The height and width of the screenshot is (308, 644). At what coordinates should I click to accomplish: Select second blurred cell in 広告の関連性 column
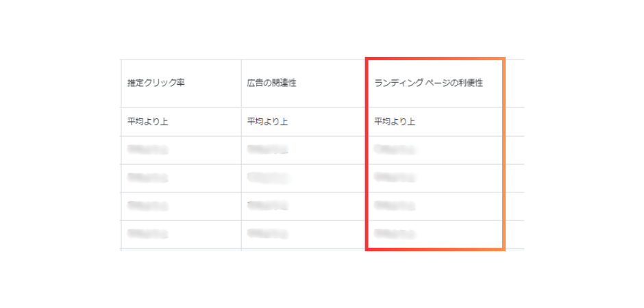point(267,178)
